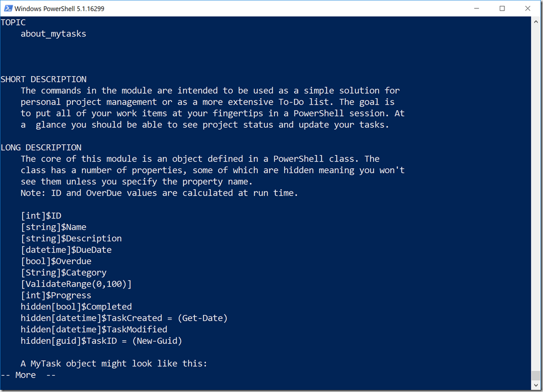This screenshot has height=392, width=543.
Task: Click the Windows PowerShell 5.1.16299 title text
Action: point(59,8)
